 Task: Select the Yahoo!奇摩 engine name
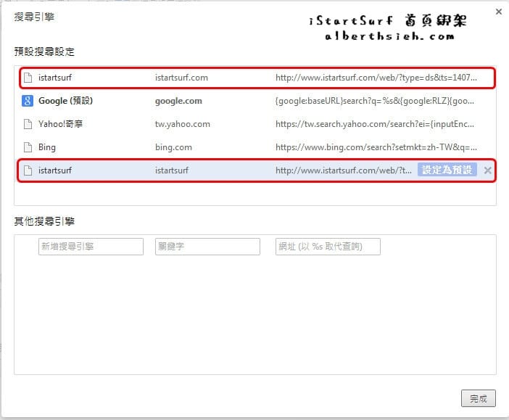(x=60, y=124)
